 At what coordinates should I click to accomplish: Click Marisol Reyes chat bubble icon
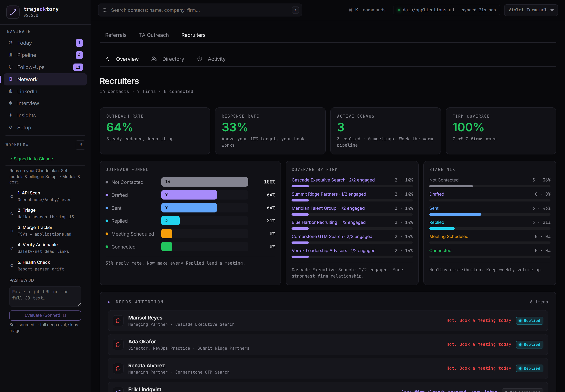click(118, 320)
